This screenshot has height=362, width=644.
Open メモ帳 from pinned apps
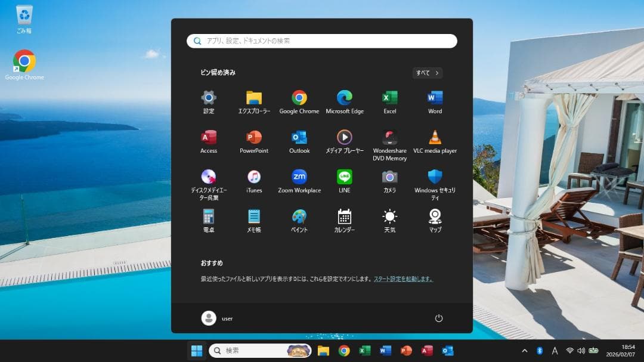coord(254,216)
